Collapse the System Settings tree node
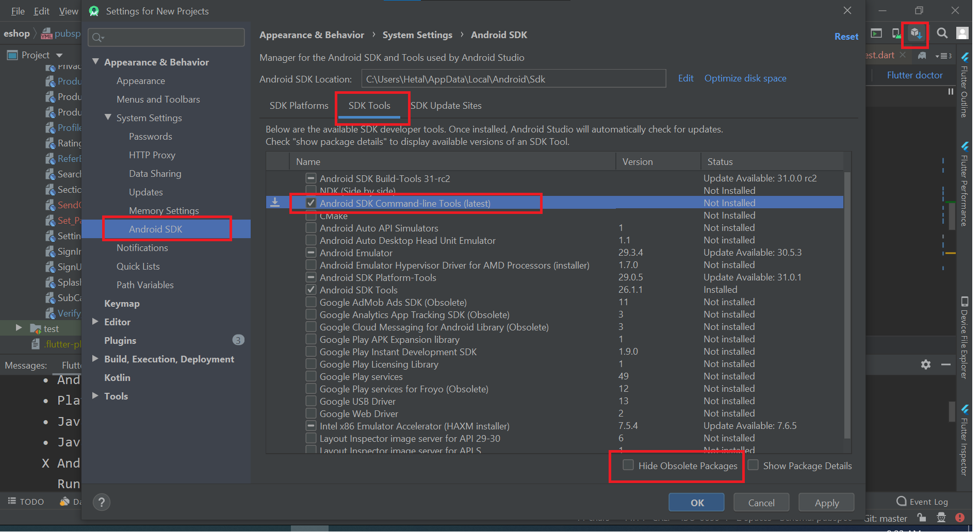The width and height of the screenshot is (980, 532). [108, 118]
